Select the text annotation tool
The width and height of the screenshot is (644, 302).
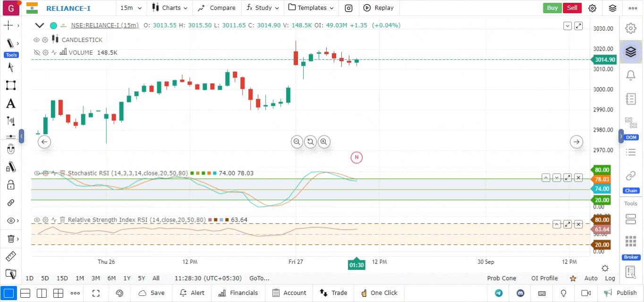(10, 104)
